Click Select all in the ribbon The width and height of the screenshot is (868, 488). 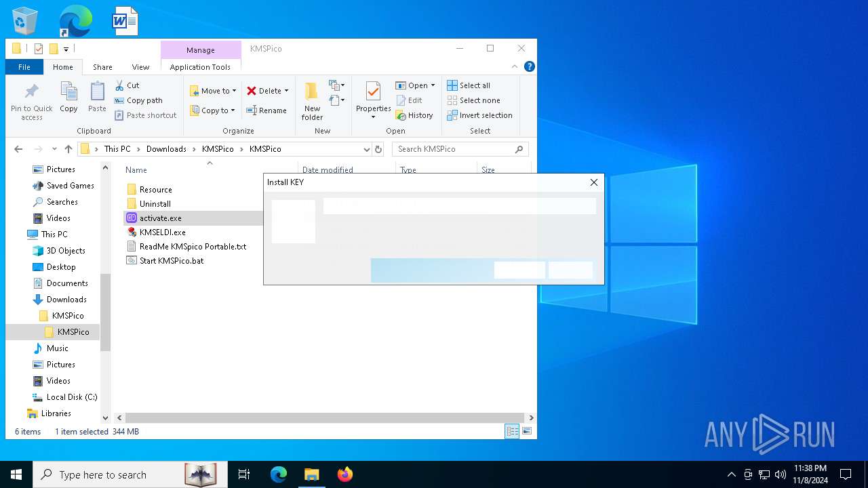[469, 85]
